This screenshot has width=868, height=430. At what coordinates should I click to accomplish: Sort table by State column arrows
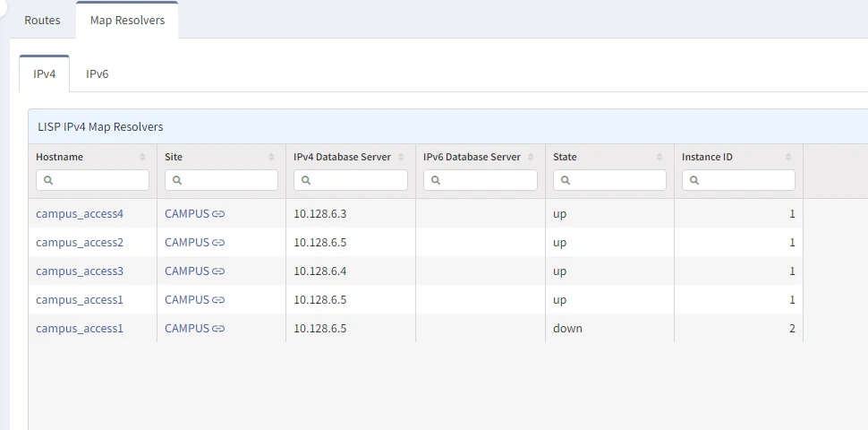[x=660, y=157]
